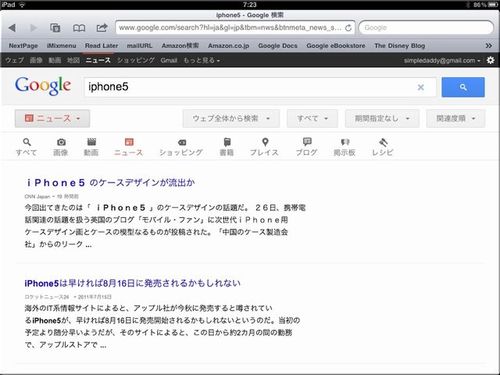
Task: Open the Amazon検索 bookmark
Action: [x=180, y=46]
